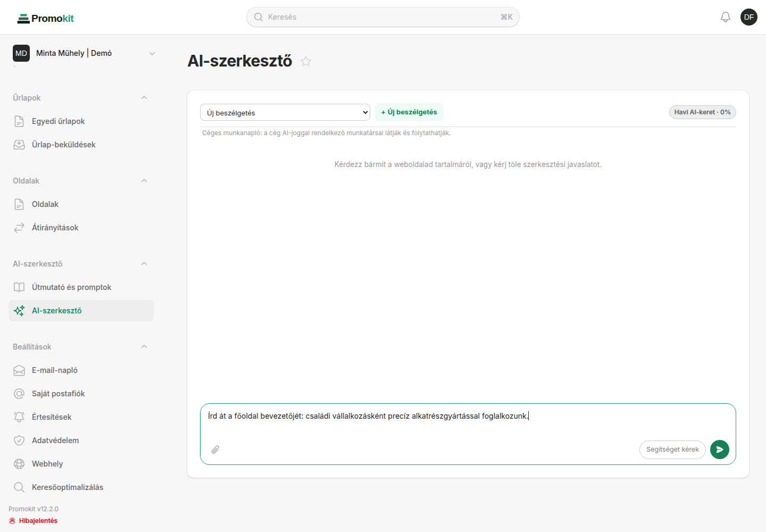766x532 pixels.
Task: Click the Űrlap-beküldések inbox icon
Action: (19, 145)
